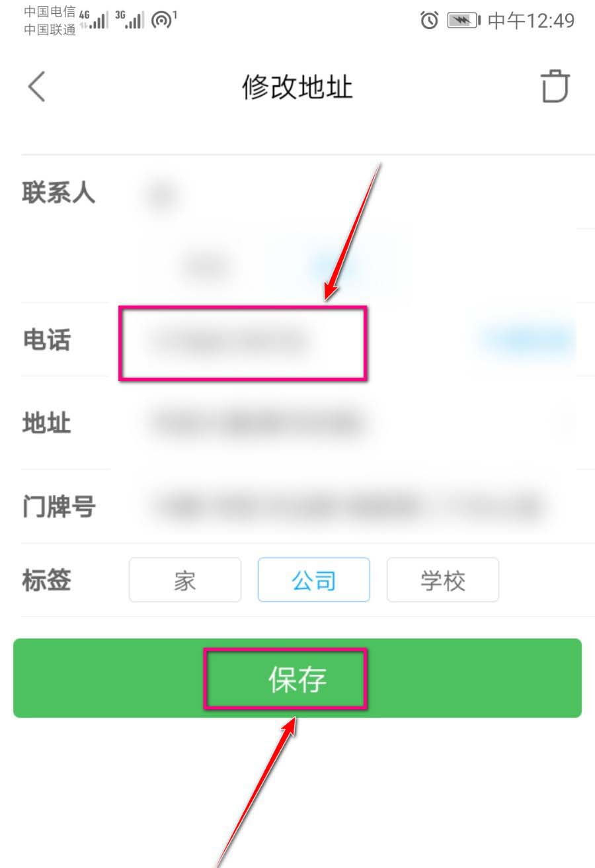Tap the 4G signal strength indicator

94,19
